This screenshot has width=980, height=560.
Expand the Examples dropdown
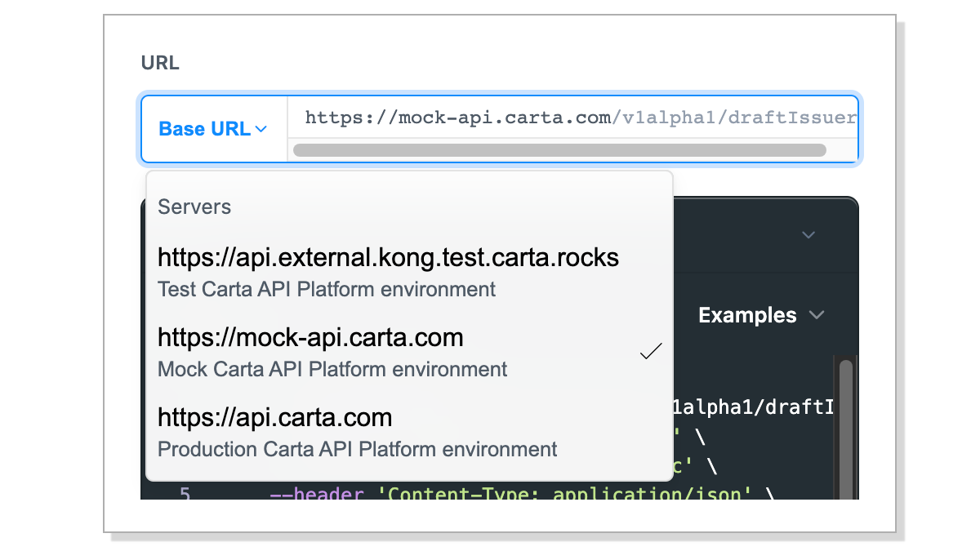point(761,315)
